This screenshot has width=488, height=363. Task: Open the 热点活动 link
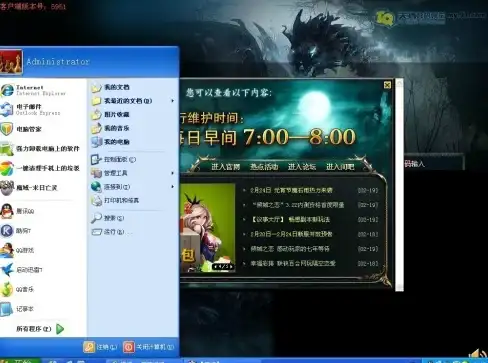264,166
